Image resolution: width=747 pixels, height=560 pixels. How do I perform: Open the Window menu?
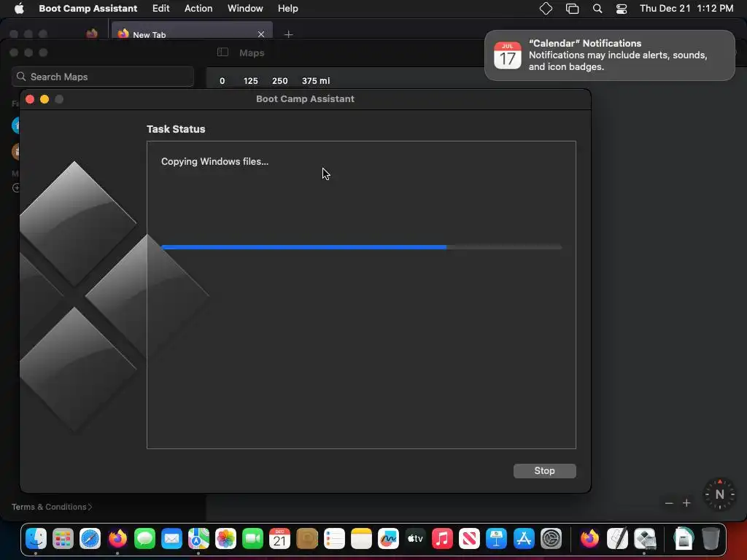(245, 8)
